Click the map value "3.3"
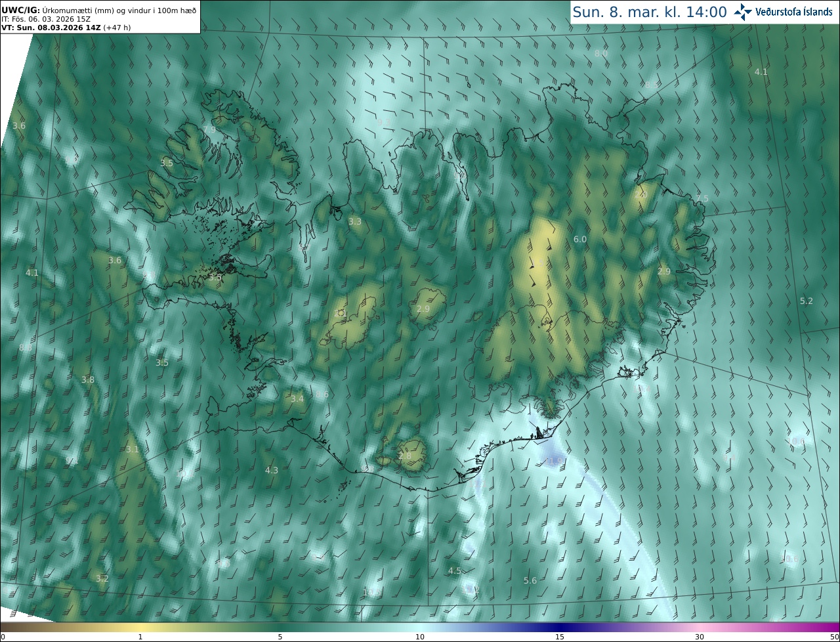Image resolution: width=840 pixels, height=642 pixels. (x=355, y=222)
